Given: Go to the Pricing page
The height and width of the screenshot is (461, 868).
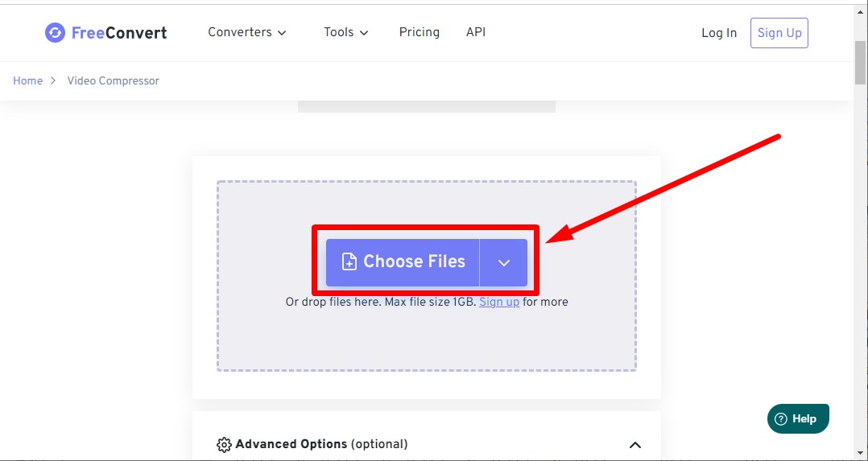Looking at the screenshot, I should tap(420, 32).
